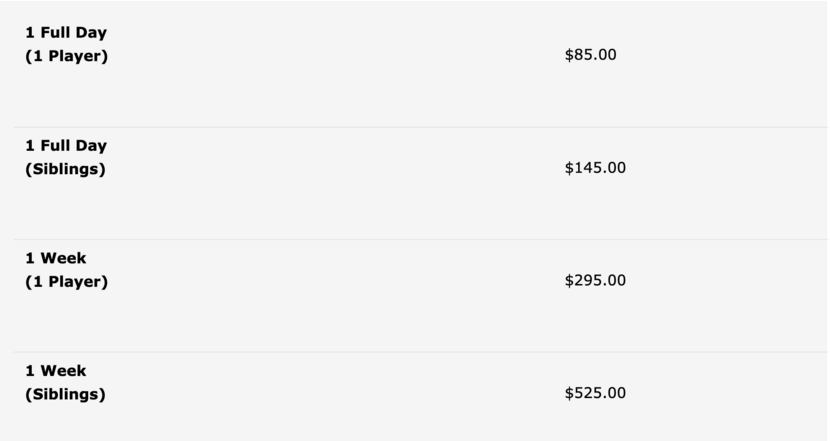The width and height of the screenshot is (830, 441).
Task: Click '(1 Player)' text under 1 Week
Action: pyautogui.click(x=67, y=282)
